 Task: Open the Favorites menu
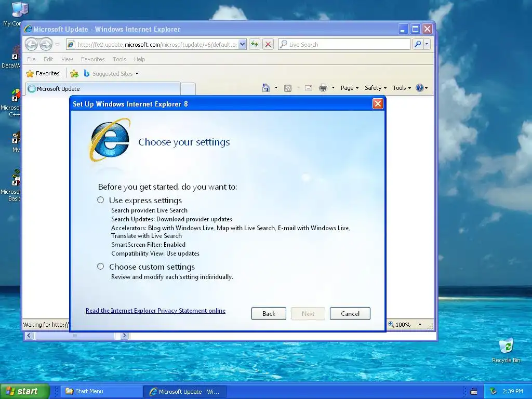point(92,59)
